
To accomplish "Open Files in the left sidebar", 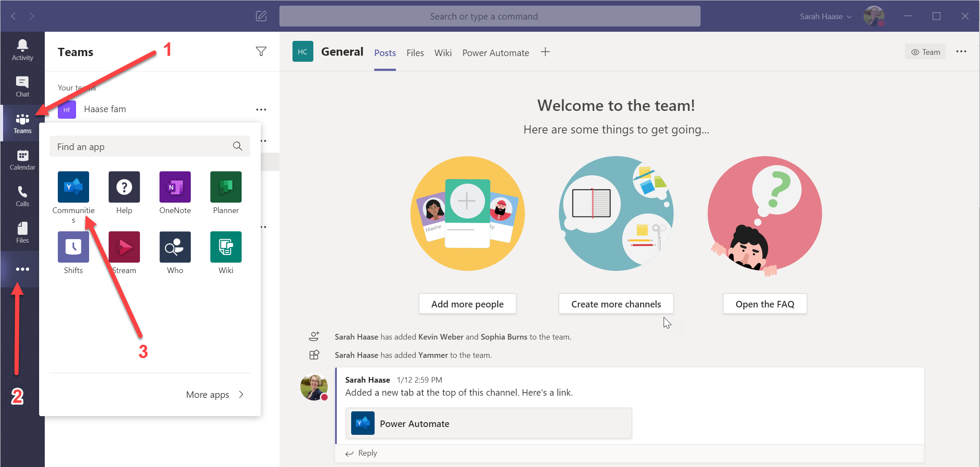I will [x=22, y=232].
